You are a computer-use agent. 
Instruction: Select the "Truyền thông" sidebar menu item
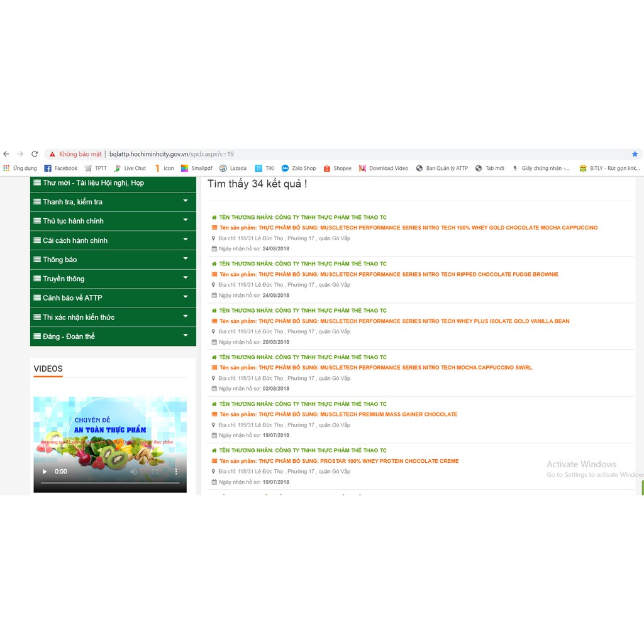pyautogui.click(x=64, y=279)
